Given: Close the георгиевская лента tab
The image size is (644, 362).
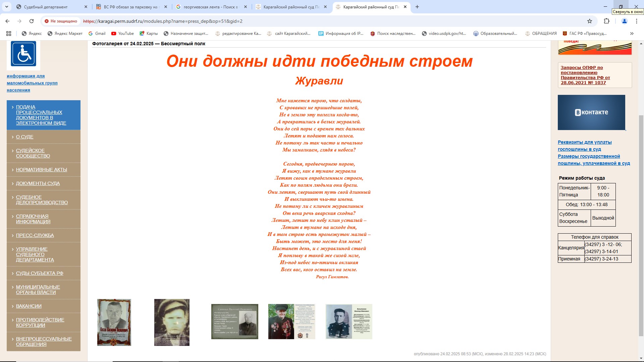Looking at the screenshot, I should coord(246,7).
